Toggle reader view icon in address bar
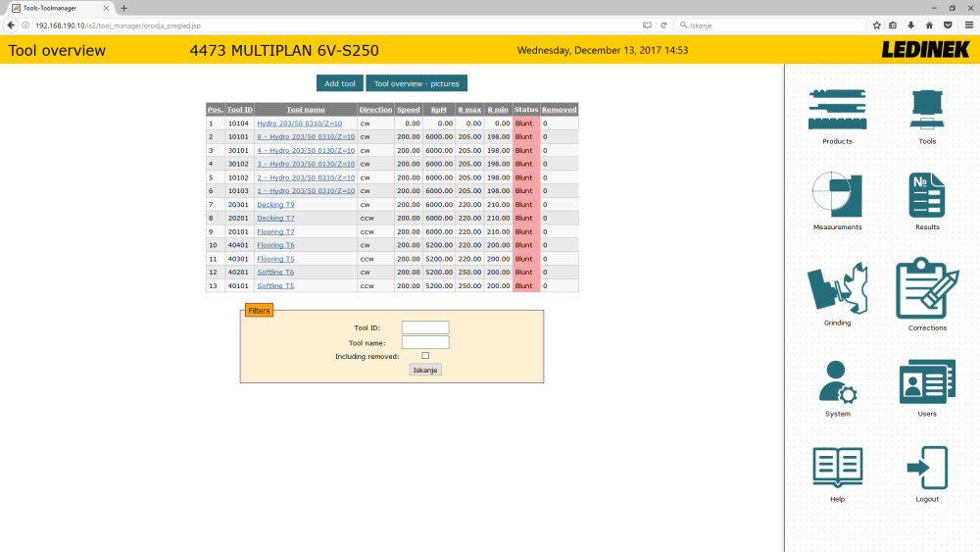This screenshot has width=980, height=552. (x=647, y=25)
